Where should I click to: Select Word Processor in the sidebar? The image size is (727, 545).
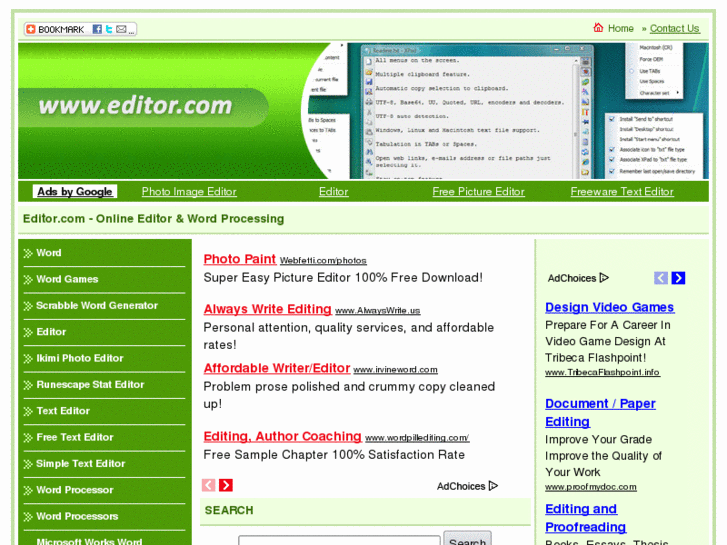point(75,490)
